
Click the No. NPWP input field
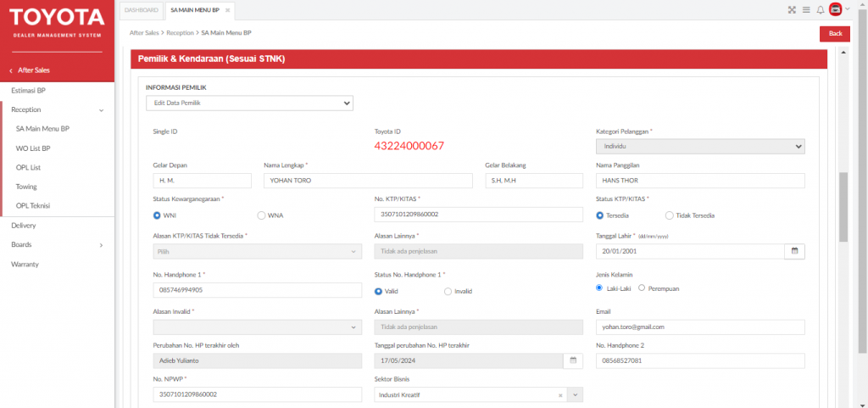(x=258, y=394)
